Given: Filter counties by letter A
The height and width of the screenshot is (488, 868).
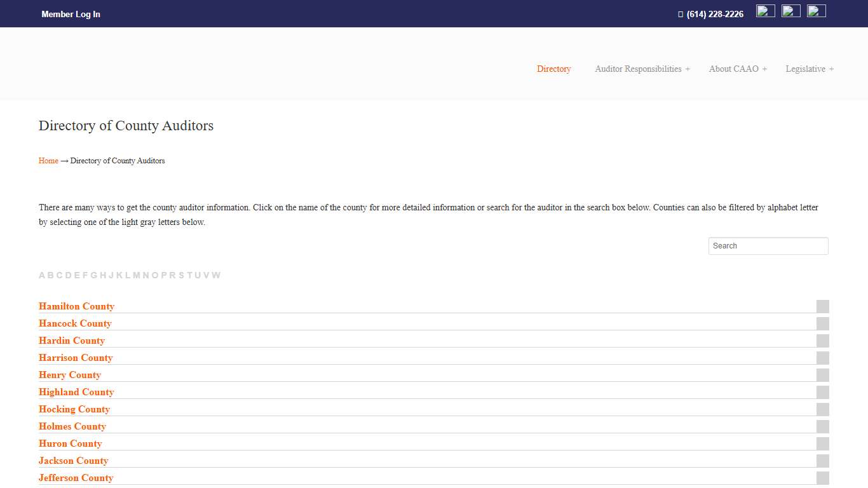Looking at the screenshot, I should 41,274.
